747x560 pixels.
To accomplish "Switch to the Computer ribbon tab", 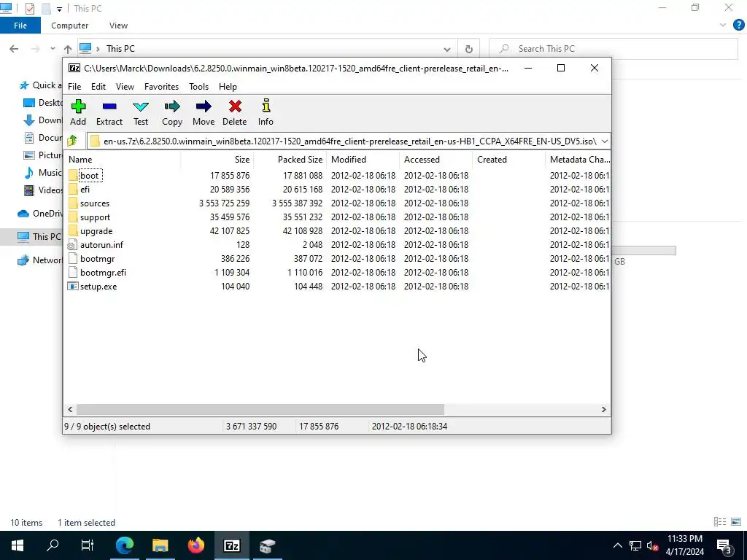I will click(69, 26).
